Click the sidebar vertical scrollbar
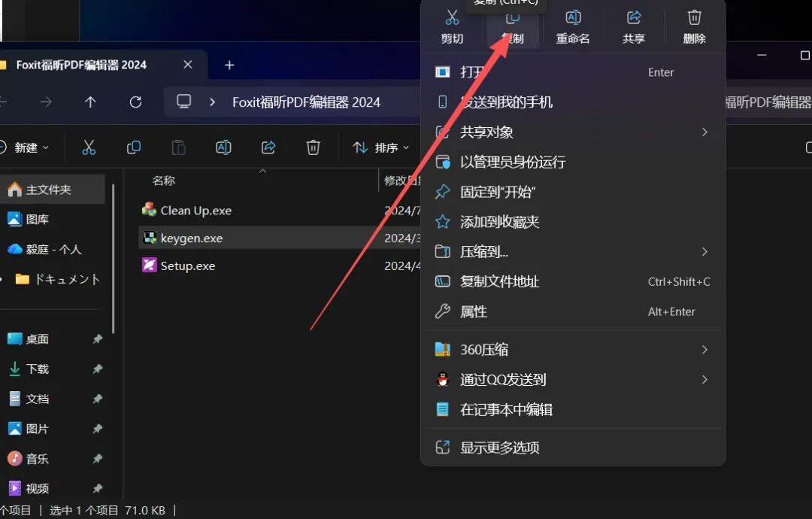812x519 pixels. tap(113, 259)
